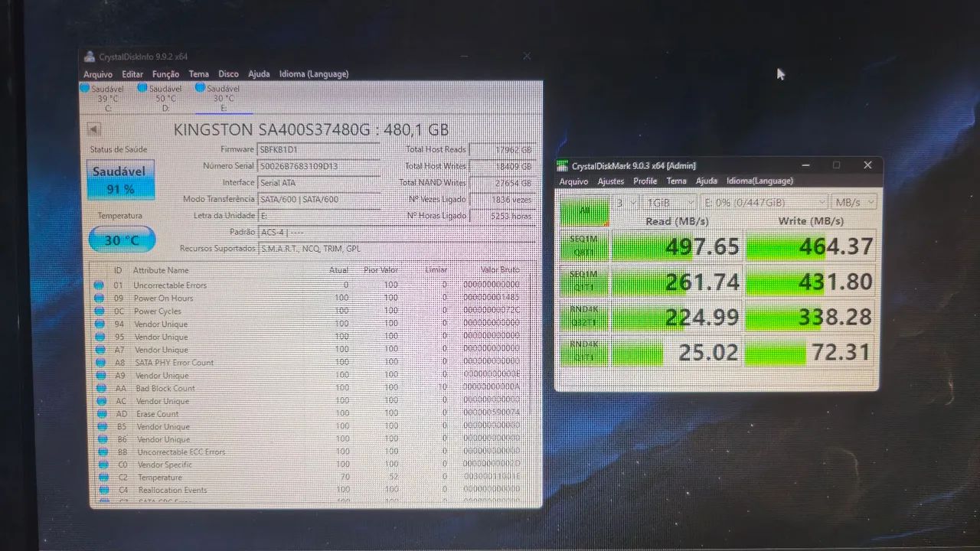Open Arquivo menu in CrystalDiskInfo
The image size is (980, 551).
tap(98, 74)
